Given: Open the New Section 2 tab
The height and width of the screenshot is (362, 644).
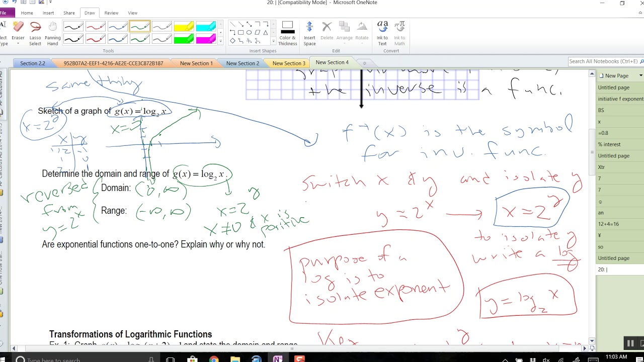Looking at the screenshot, I should click(243, 63).
